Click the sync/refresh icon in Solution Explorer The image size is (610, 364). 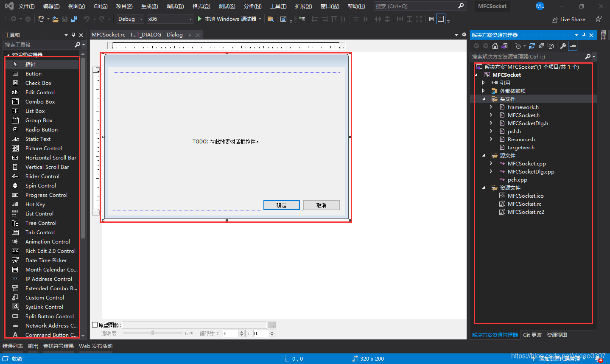pyautogui.click(x=532, y=46)
